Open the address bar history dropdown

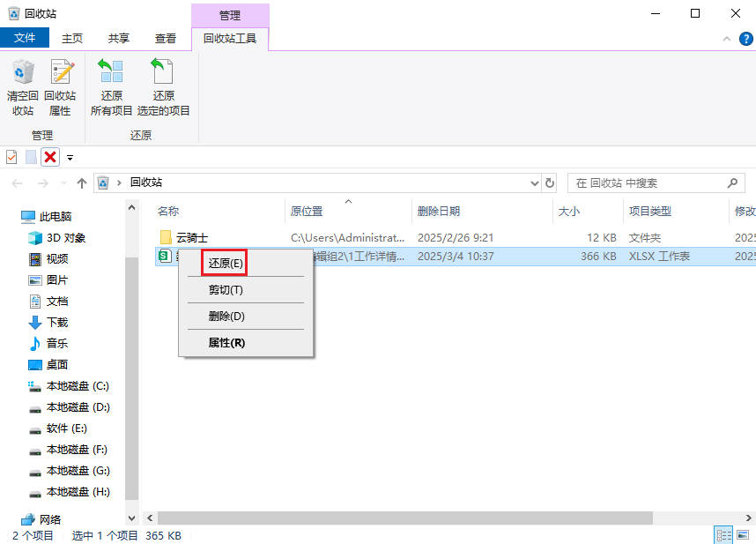click(x=534, y=183)
